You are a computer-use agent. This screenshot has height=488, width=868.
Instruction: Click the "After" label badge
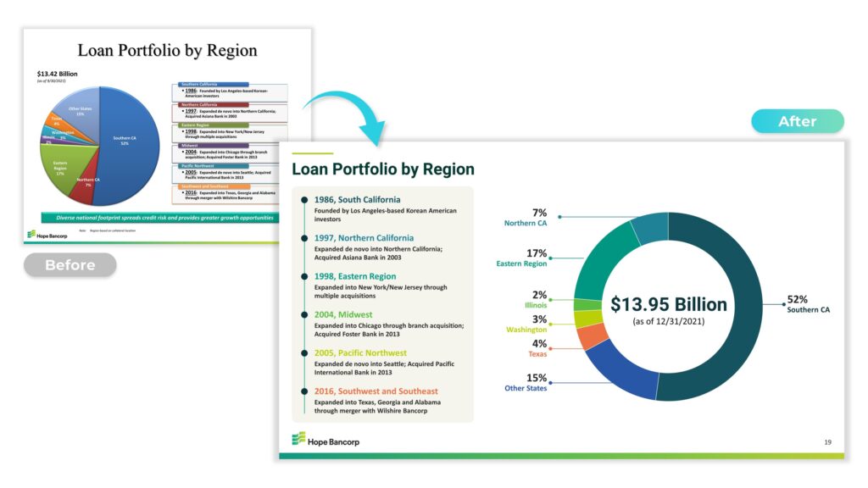pyautogui.click(x=797, y=121)
